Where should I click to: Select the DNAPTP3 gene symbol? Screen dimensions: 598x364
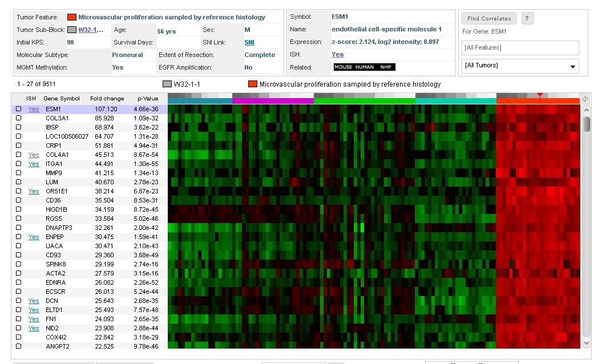point(59,228)
